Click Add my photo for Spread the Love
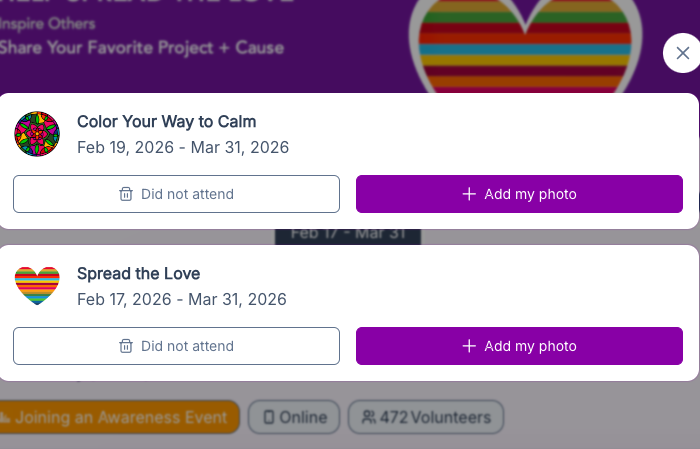This screenshot has height=449, width=700. 519,346
